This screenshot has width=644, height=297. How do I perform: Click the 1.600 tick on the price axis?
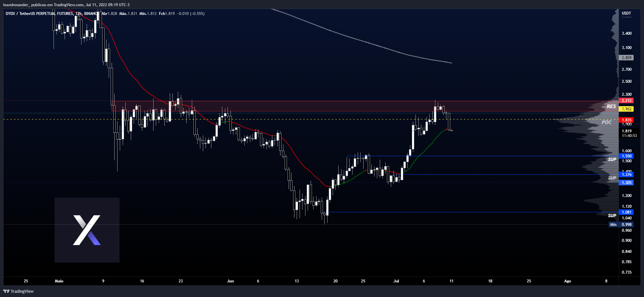627,151
